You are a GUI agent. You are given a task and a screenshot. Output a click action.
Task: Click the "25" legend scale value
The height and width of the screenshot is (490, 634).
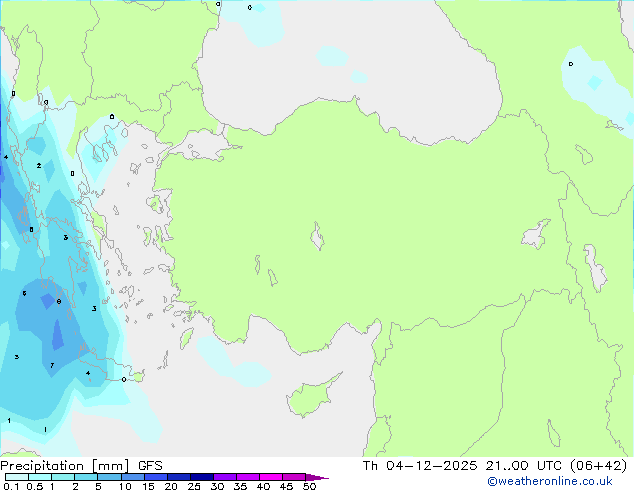pos(194,486)
